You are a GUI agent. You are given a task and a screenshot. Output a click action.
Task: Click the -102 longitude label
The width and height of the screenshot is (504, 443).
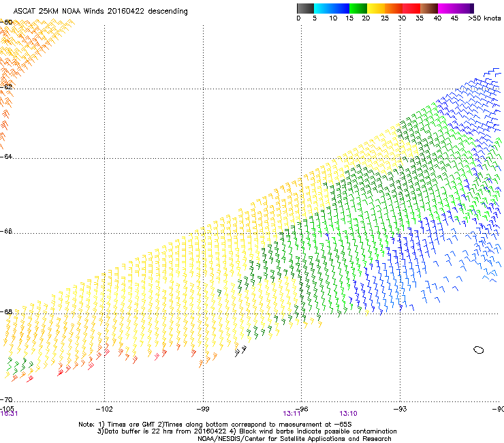click(104, 409)
